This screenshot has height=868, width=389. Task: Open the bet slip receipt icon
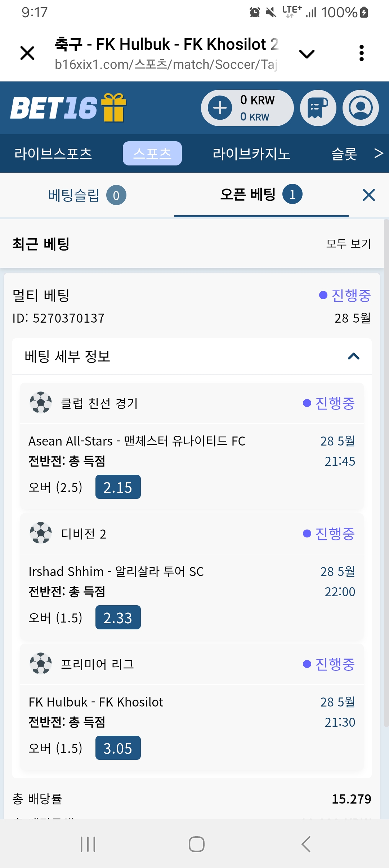click(318, 108)
